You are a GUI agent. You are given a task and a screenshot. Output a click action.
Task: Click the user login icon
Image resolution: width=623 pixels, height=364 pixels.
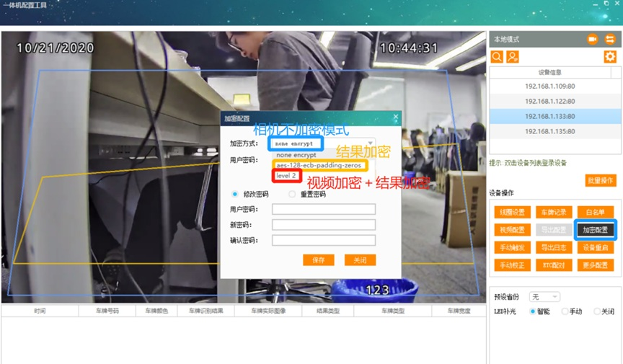click(513, 57)
